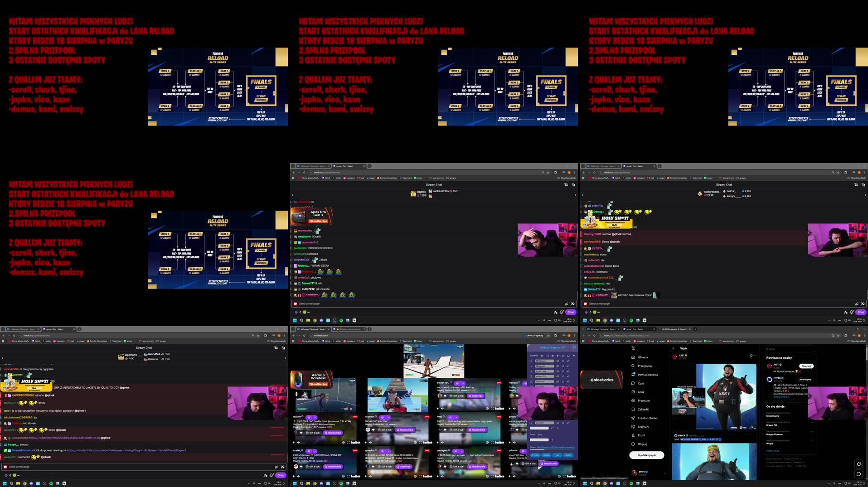Toggle the MrSavage stream checkbox in Theater panel
868x487 pixels.
531,361
